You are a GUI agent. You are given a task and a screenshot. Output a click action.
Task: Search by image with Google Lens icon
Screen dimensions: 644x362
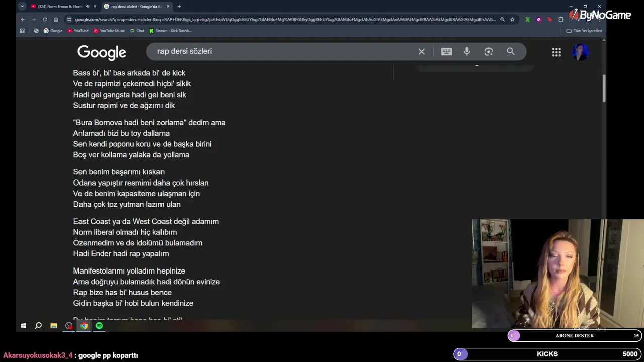[x=488, y=51]
